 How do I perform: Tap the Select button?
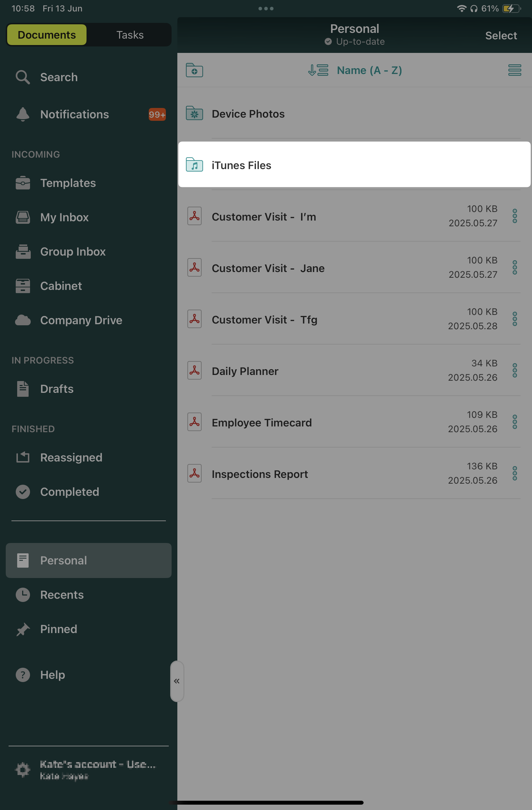(501, 36)
